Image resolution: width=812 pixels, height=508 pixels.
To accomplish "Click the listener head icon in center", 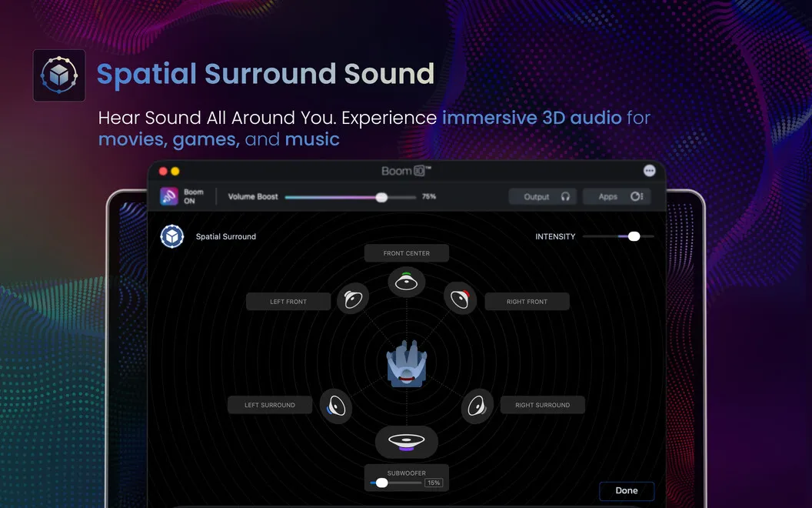I will click(407, 363).
